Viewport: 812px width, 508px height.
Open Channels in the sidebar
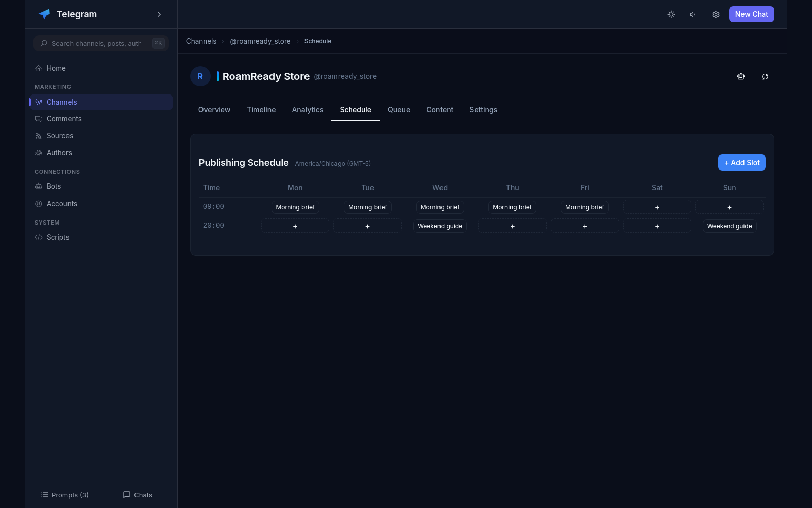(x=101, y=102)
